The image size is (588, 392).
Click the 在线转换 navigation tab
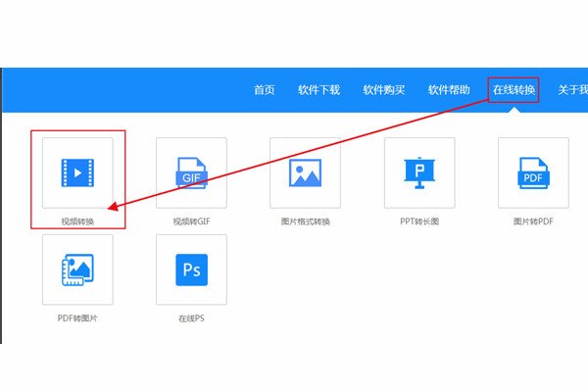(514, 90)
